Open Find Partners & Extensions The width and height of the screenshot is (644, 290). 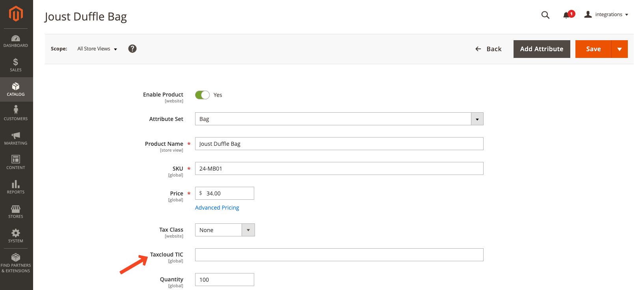coord(16,263)
